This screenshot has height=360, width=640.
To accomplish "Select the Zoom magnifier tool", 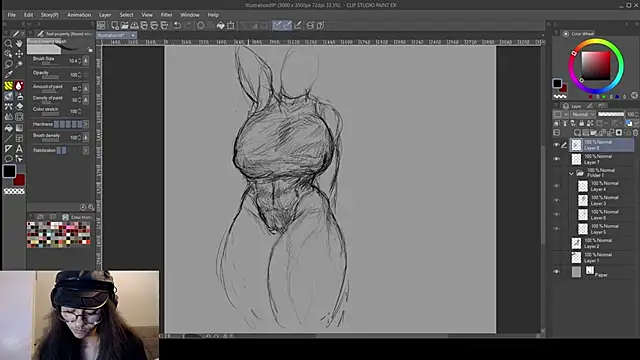I will click(8, 43).
